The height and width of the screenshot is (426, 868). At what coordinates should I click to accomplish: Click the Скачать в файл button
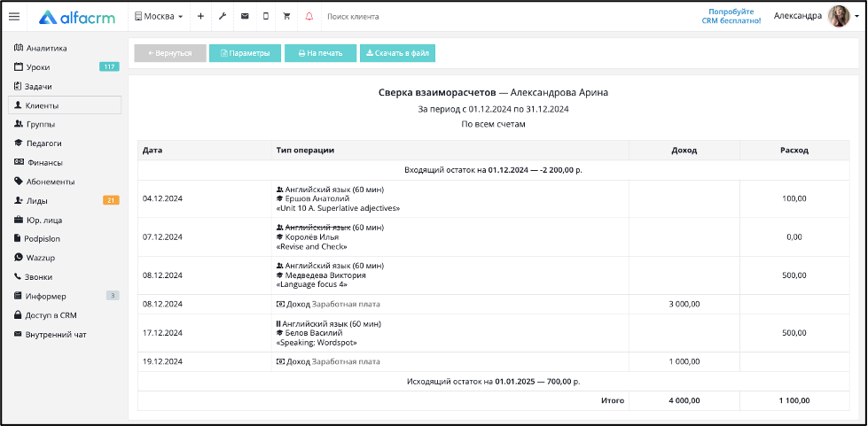tap(397, 53)
